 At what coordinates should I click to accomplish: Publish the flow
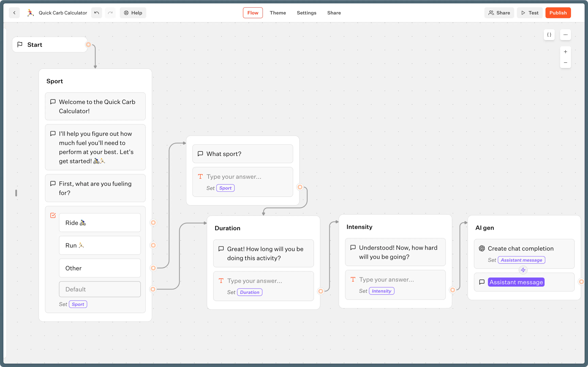point(558,13)
